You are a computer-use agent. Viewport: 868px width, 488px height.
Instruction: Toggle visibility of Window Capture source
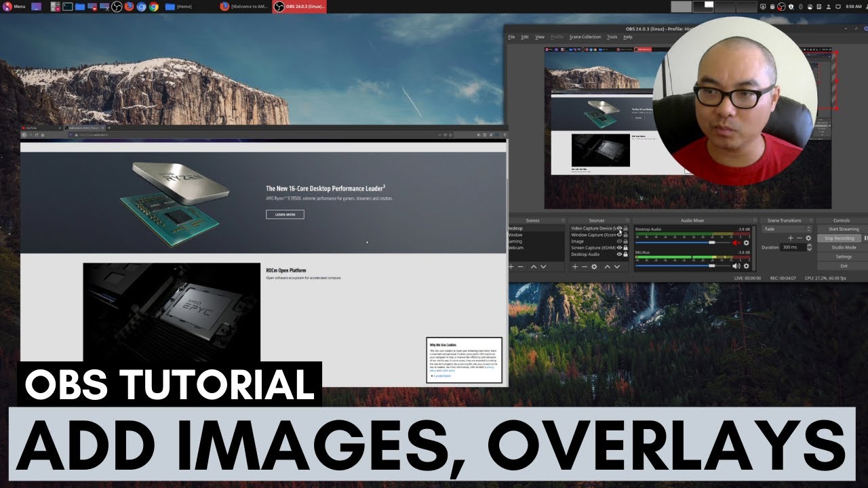pyautogui.click(x=619, y=235)
